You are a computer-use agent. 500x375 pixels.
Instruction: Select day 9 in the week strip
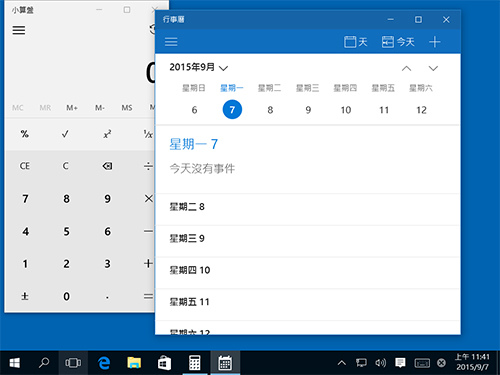point(308,110)
